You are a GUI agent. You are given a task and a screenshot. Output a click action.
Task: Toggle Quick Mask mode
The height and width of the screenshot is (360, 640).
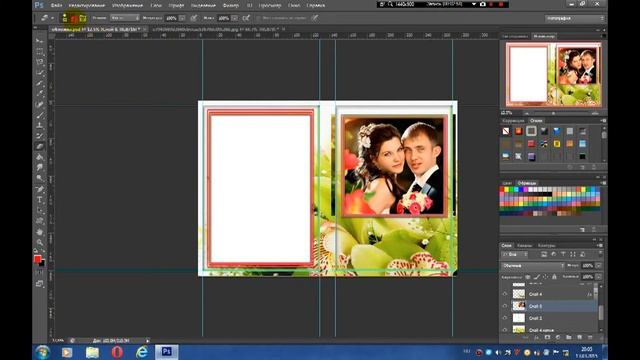point(40,273)
